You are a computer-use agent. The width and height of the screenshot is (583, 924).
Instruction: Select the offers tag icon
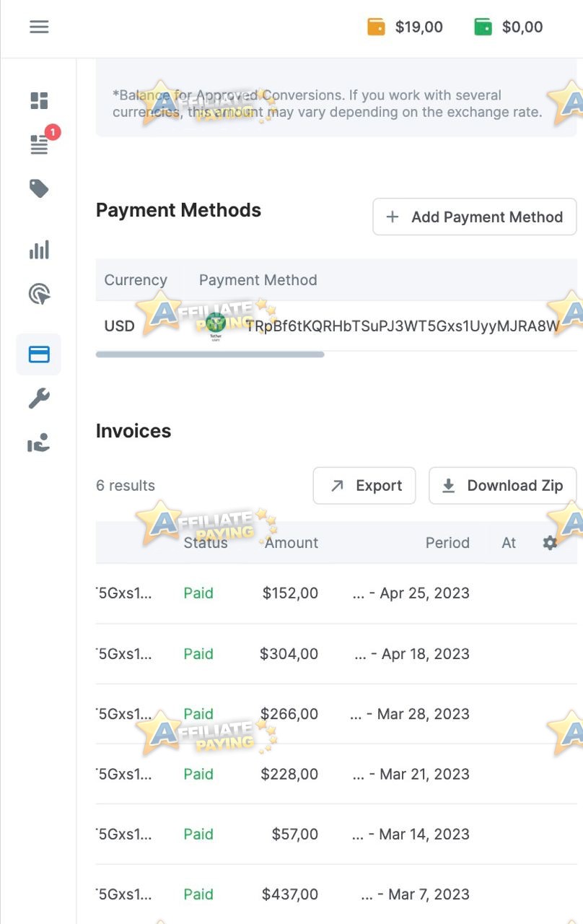point(38,188)
